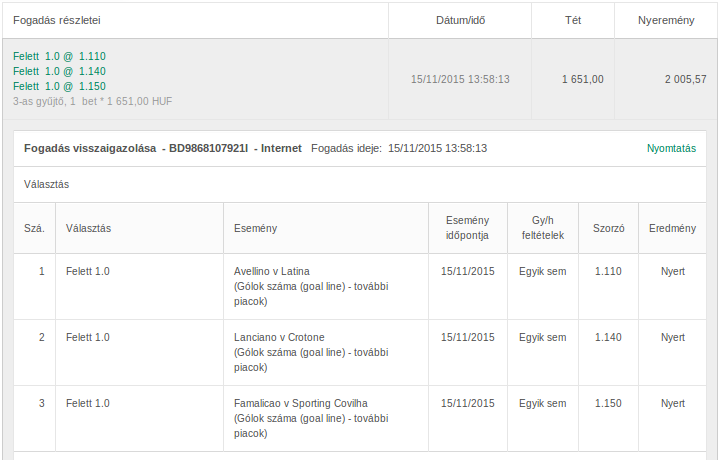The width and height of the screenshot is (721, 460).
Task: Open the Felett 1.0 @ 1.140 link
Action: pyautogui.click(x=59, y=71)
